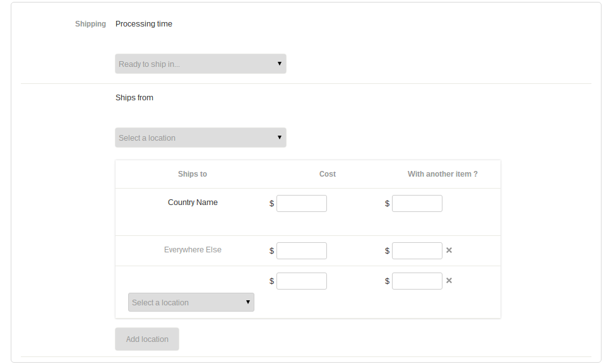Screen dimensions: 611x364
Task: Focus the Cost field for Country Name
Action: click(302, 203)
